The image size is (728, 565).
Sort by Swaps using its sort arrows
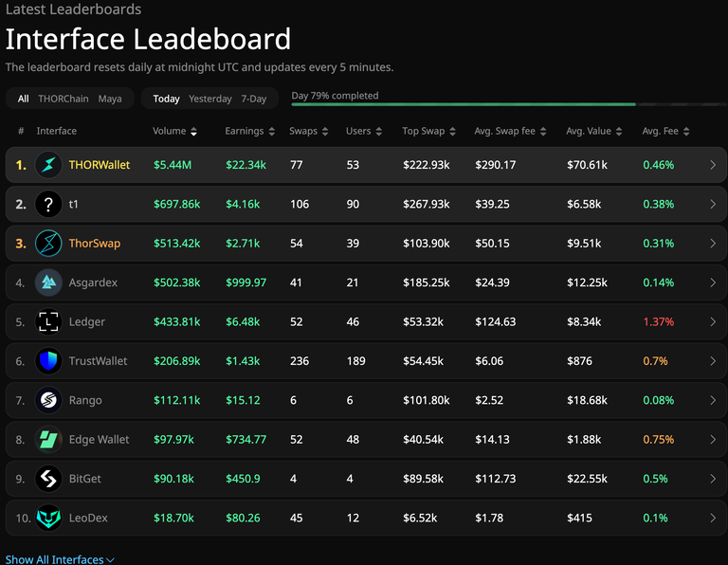325,132
